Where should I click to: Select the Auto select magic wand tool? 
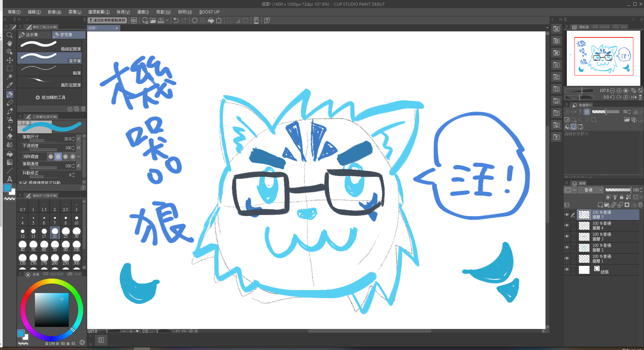point(10,77)
